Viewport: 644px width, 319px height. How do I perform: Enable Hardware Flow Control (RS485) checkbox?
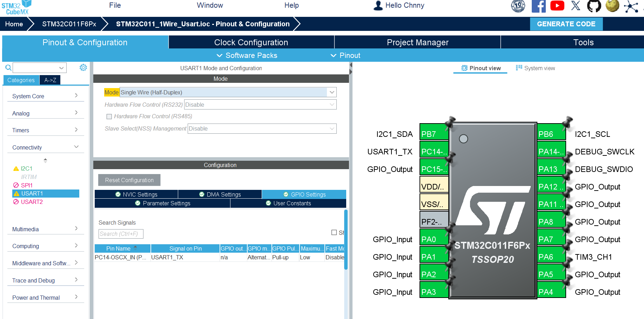click(109, 117)
